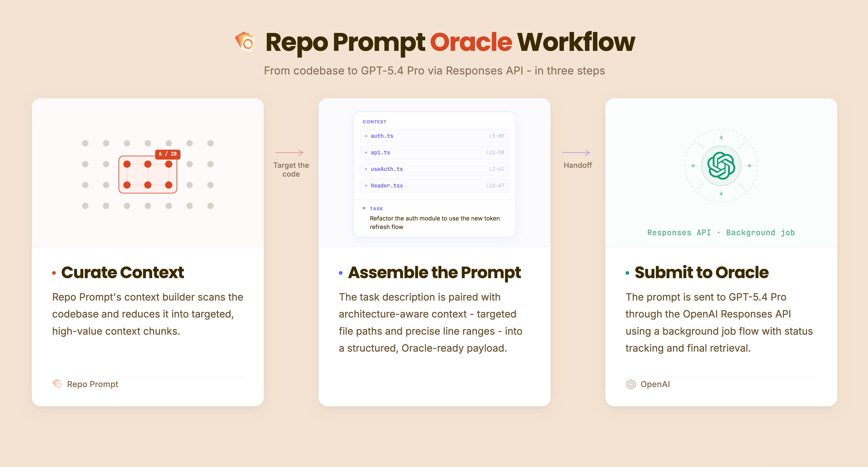Image resolution: width=868 pixels, height=467 pixels.
Task: Select the Assemble the Prompt heading
Action: pos(435,272)
